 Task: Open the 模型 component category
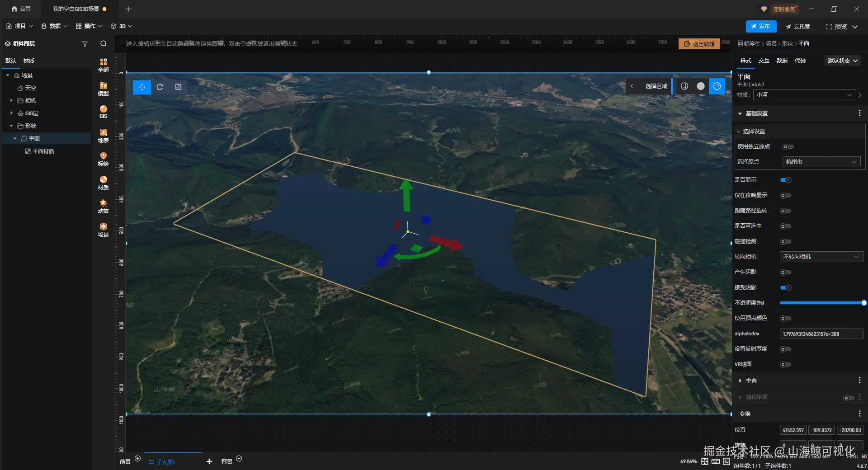(x=104, y=89)
